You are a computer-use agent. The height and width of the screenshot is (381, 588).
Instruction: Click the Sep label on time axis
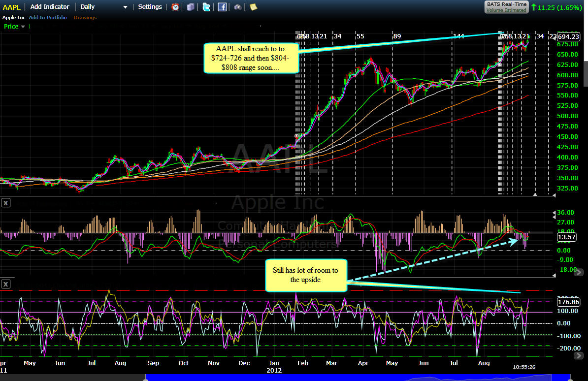coord(153,363)
